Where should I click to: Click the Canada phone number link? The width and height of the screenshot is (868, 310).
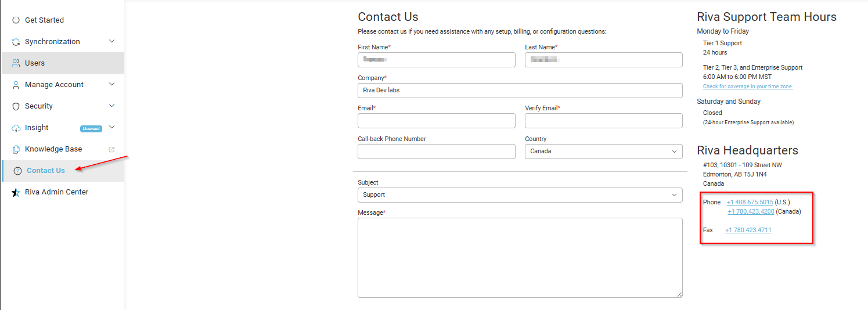[751, 211]
